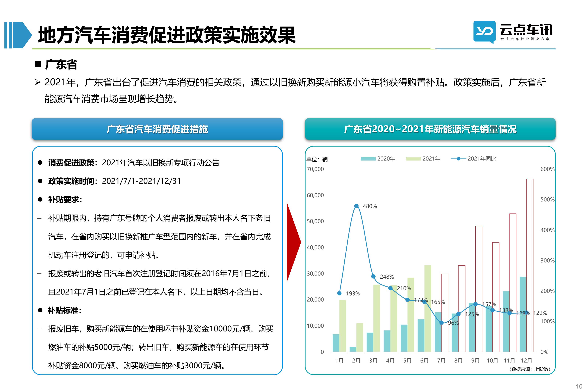The width and height of the screenshot is (588, 392).
Task: Click the 600% right axis value
Action: click(547, 169)
